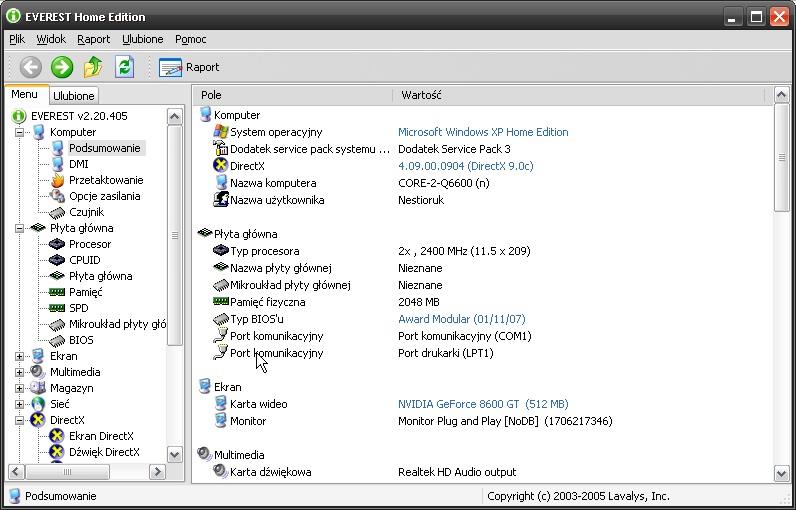Collapse the DirectX tree node
This screenshot has width=796, height=510.
pos(19,420)
